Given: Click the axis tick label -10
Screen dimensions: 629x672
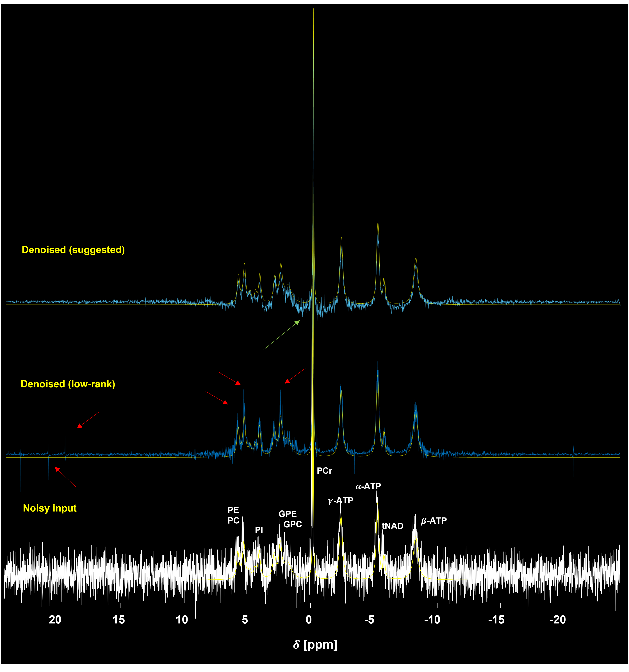Looking at the screenshot, I should pyautogui.click(x=432, y=620).
